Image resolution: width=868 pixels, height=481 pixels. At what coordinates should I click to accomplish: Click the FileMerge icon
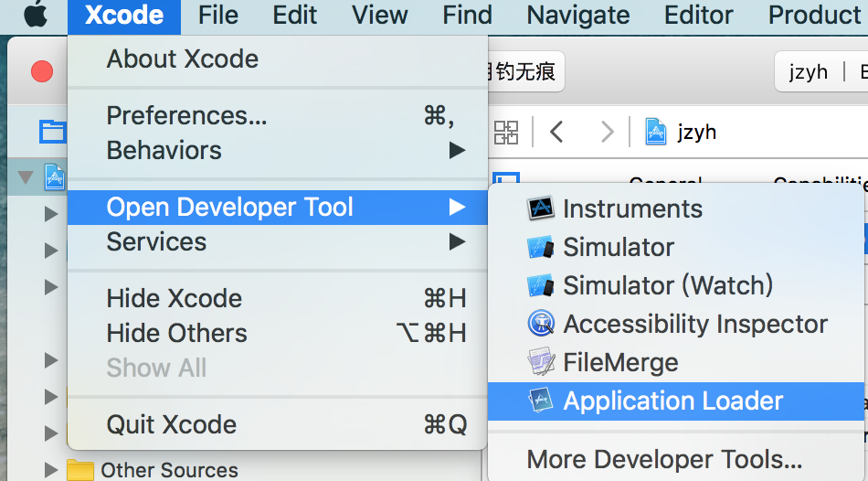click(x=542, y=362)
